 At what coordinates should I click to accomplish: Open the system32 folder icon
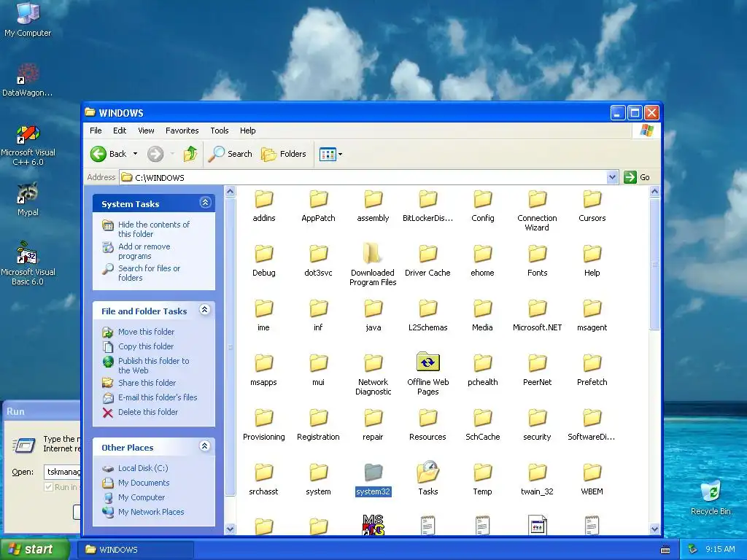(373, 472)
